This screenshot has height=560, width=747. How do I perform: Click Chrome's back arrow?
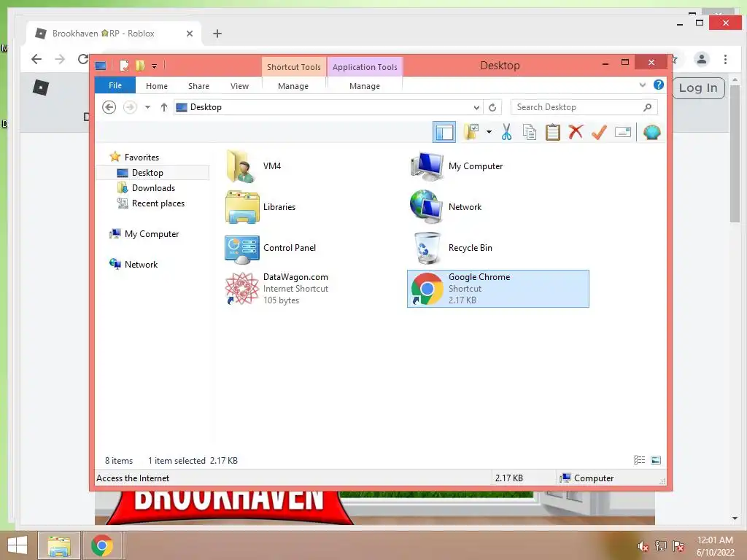click(x=36, y=59)
